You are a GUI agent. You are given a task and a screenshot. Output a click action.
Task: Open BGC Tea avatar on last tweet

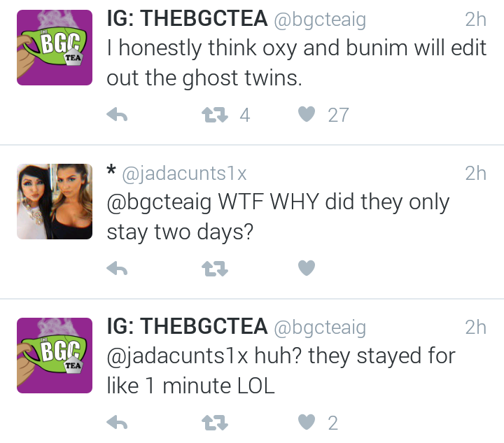[55, 356]
